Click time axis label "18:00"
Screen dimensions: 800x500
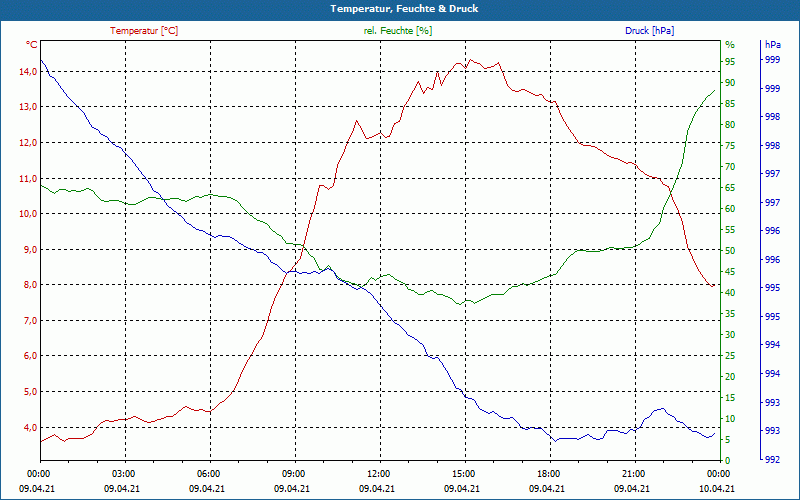pos(547,473)
